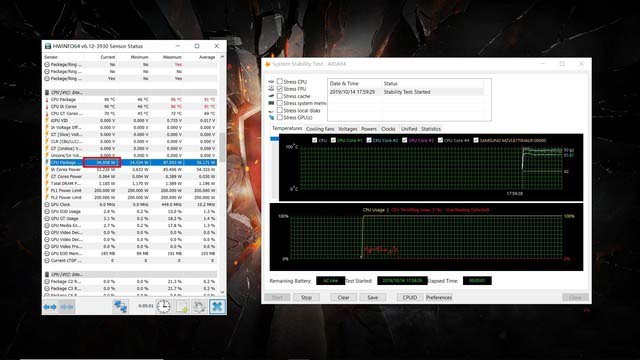Uncheck the Stress FPU checkbox

point(280,89)
